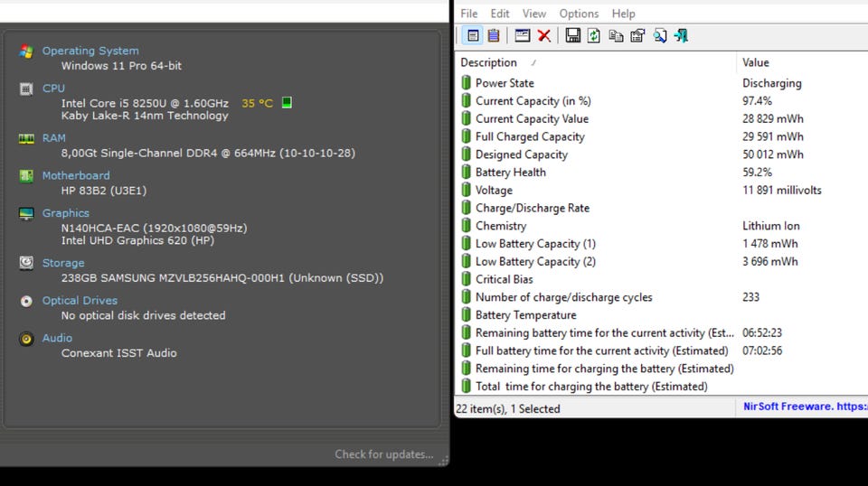Select the 'Charge/Discharge Rate' row
This screenshot has height=486, width=868.
point(662,208)
